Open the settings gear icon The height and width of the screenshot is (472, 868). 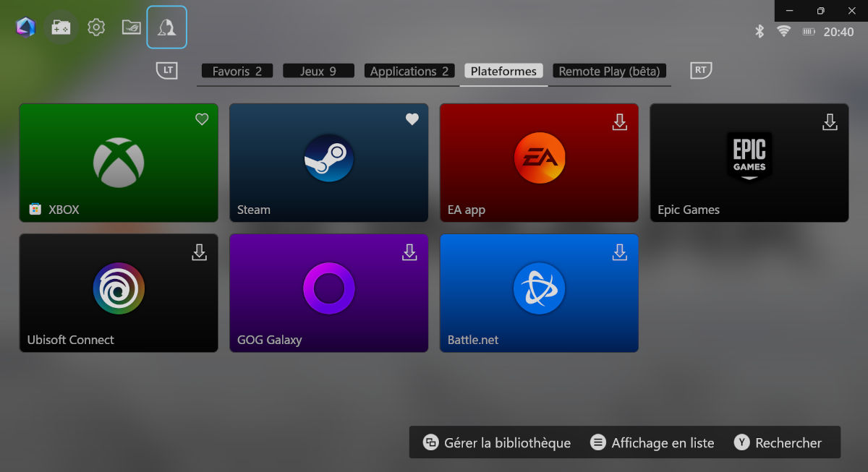tap(96, 27)
